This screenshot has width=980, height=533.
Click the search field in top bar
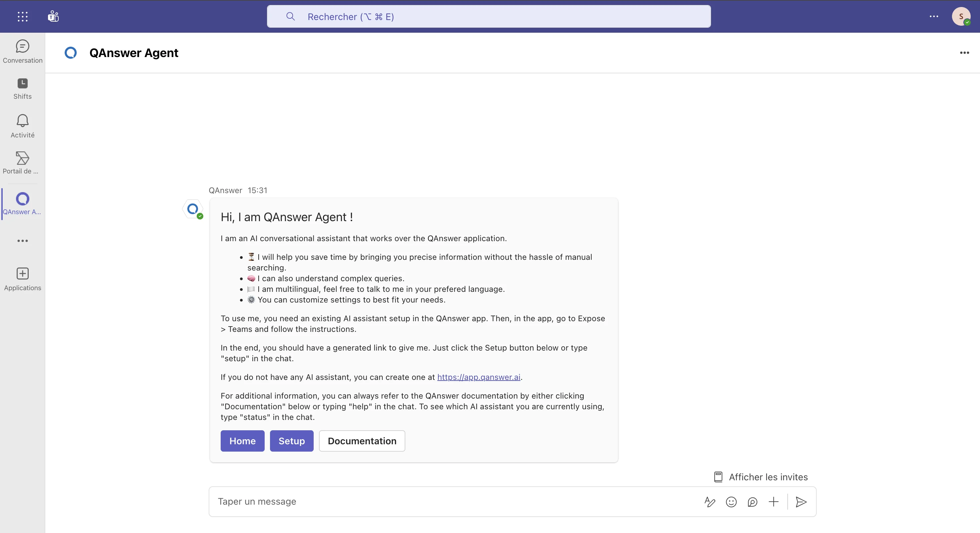click(488, 16)
